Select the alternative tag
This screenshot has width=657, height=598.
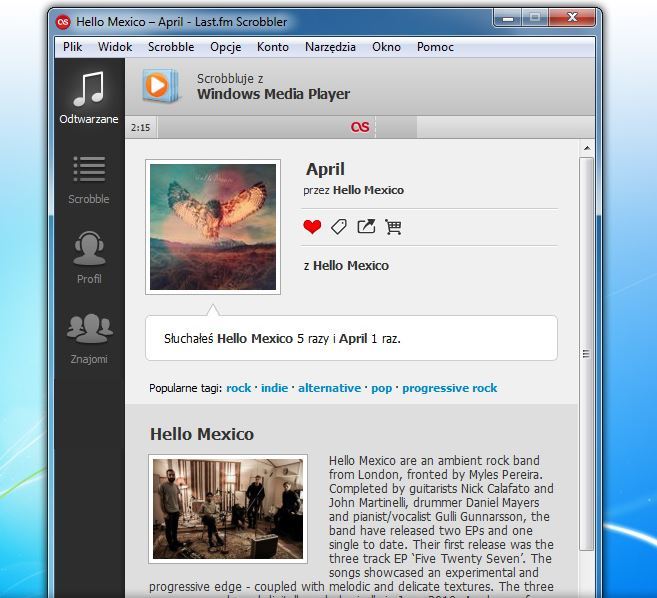coord(329,388)
